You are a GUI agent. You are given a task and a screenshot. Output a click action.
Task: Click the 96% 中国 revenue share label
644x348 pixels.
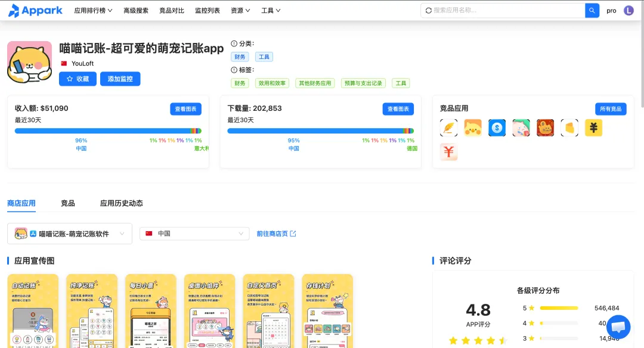(81, 144)
